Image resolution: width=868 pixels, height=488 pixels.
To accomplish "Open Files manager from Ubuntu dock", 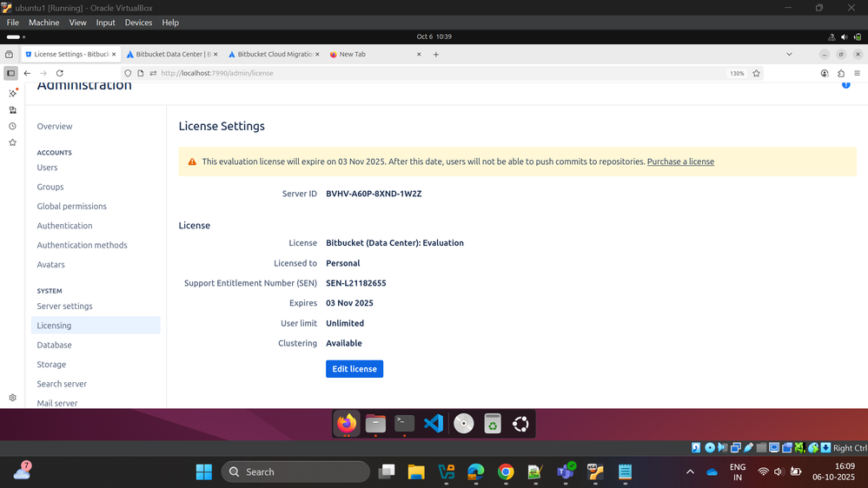I will pos(375,424).
